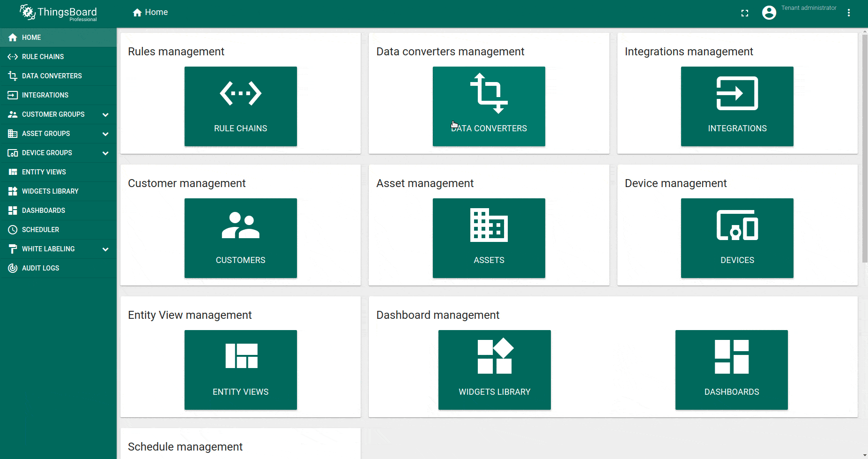The height and width of the screenshot is (459, 868).
Task: Click the Audit Logs icon in sidebar
Action: point(13,268)
